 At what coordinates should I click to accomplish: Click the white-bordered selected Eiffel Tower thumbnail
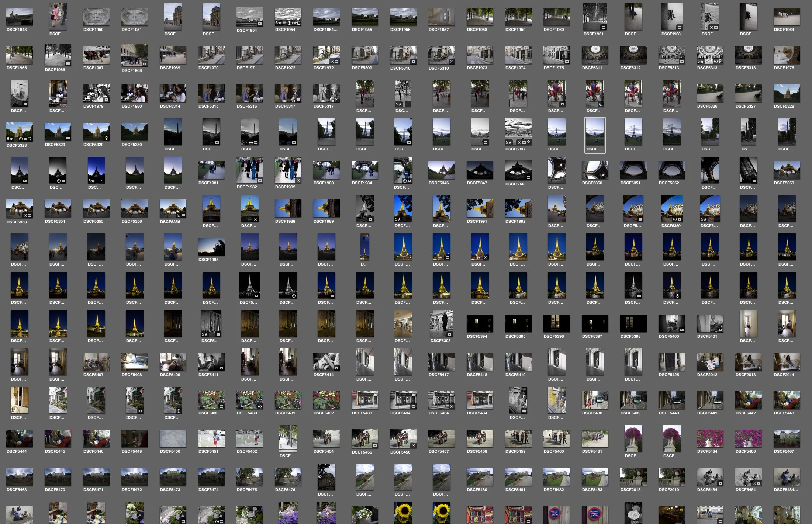(x=595, y=132)
